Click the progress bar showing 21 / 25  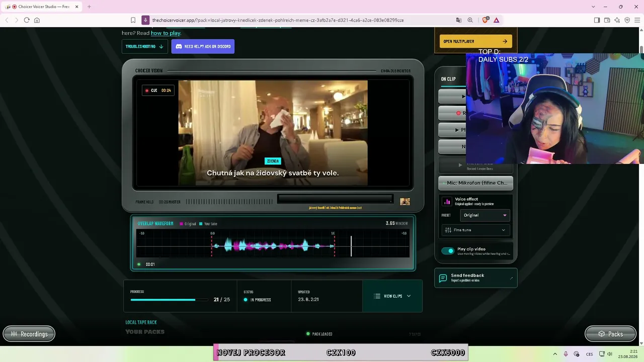point(169,300)
